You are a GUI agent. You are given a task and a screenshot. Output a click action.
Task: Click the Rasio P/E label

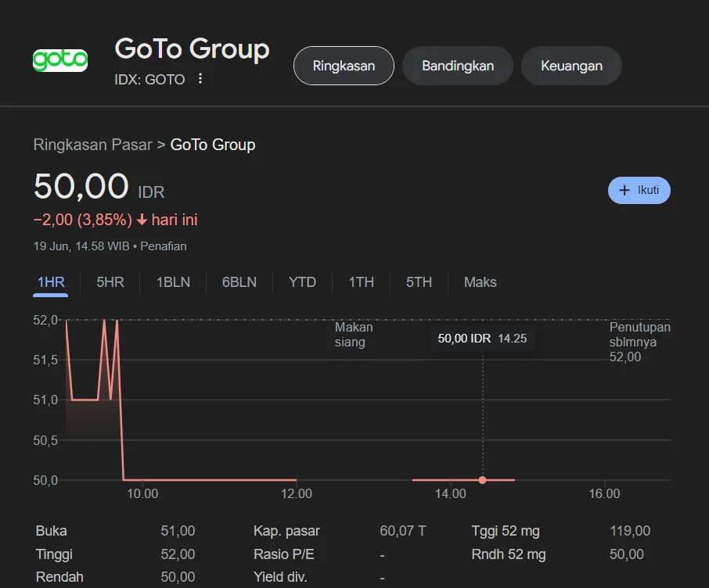pyautogui.click(x=284, y=554)
